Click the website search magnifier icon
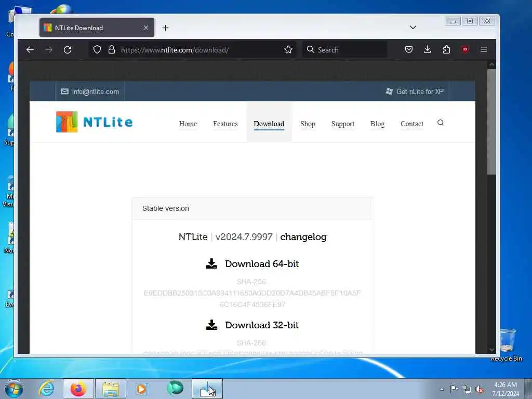 [441, 123]
